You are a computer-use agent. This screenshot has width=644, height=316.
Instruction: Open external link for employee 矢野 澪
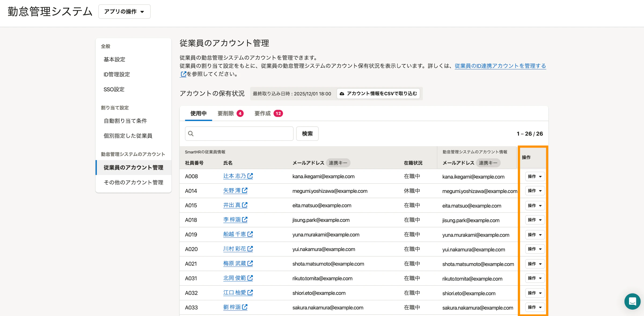244,190
